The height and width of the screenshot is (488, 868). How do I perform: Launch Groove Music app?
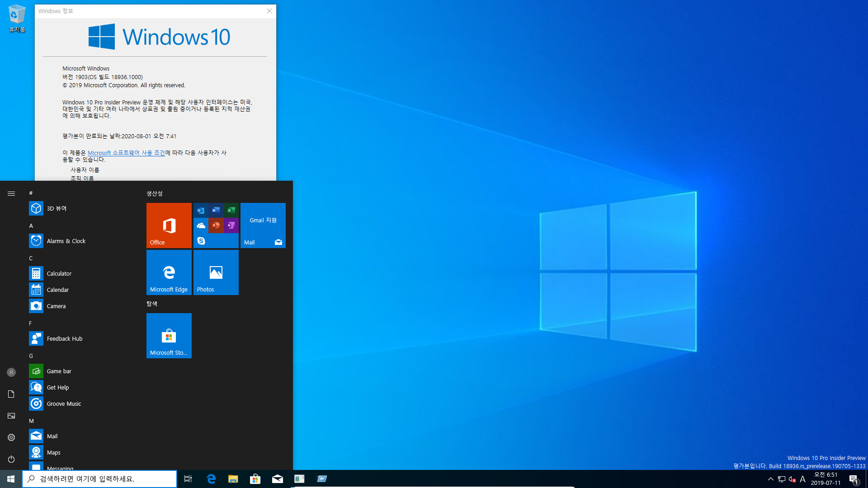[81, 404]
